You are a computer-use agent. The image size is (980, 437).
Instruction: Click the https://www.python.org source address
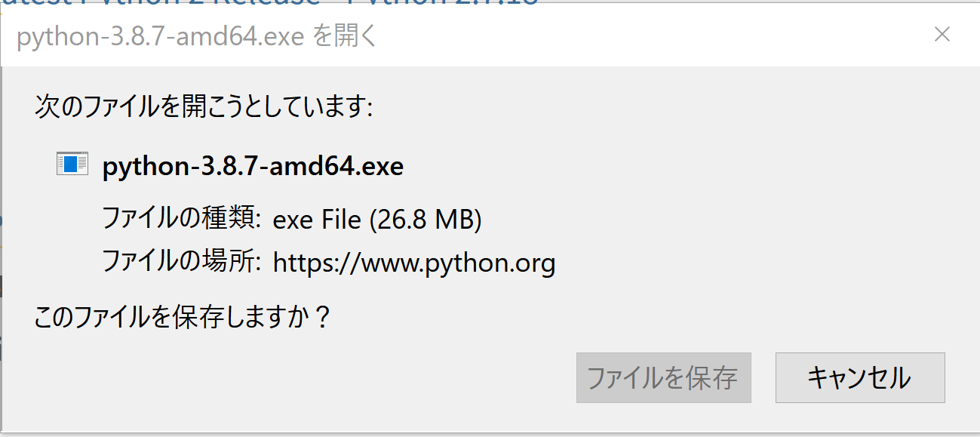(414, 264)
